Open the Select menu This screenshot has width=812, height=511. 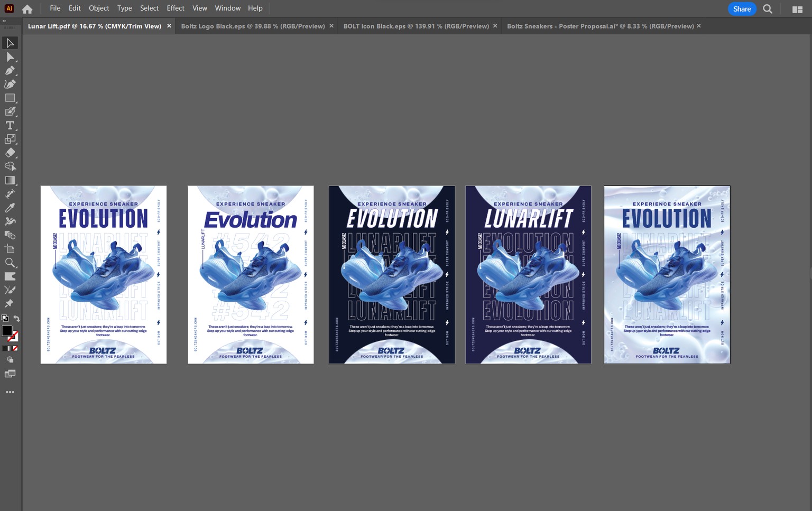point(149,8)
